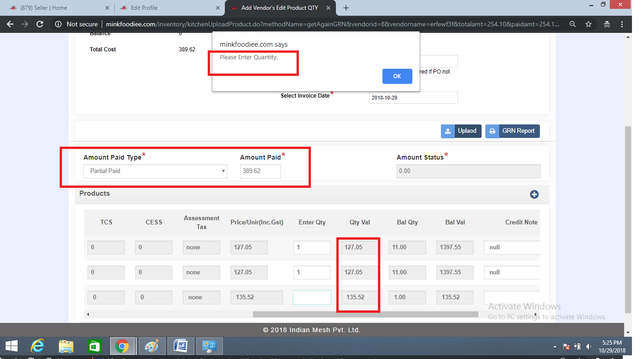The height and width of the screenshot is (359, 644).
Task: Reload the current page
Action: (40, 24)
